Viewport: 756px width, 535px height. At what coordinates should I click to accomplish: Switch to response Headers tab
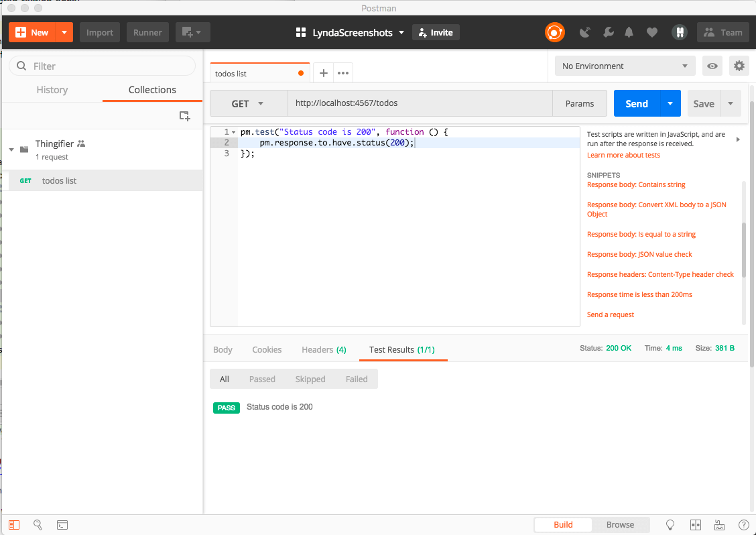coord(324,350)
